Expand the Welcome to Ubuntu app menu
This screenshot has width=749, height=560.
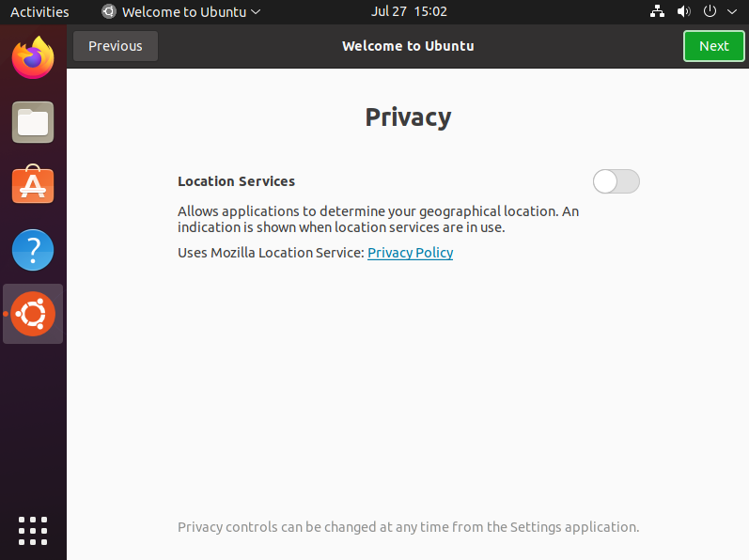pos(181,11)
